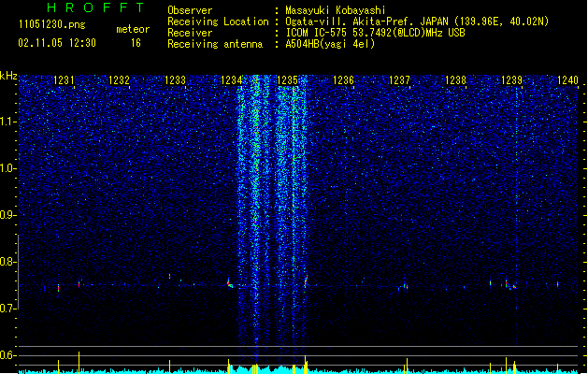Click the 'Receiving antenna' label

coord(215,44)
